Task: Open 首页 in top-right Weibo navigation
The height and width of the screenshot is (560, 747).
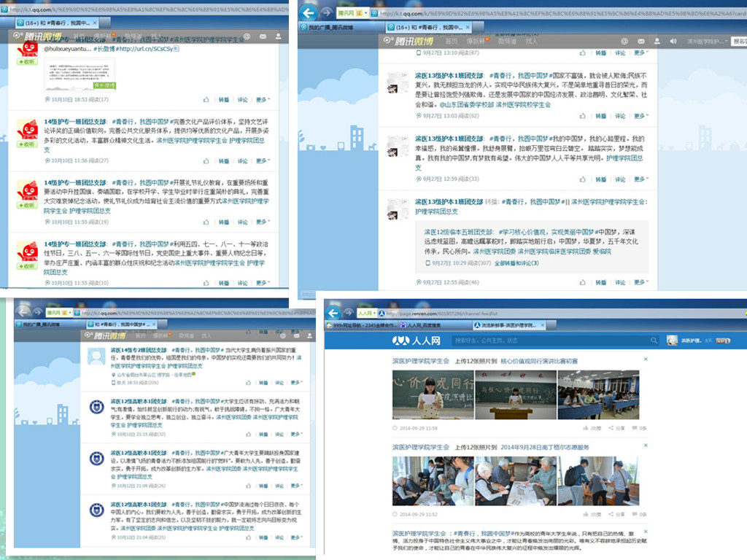Action: pyautogui.click(x=451, y=41)
